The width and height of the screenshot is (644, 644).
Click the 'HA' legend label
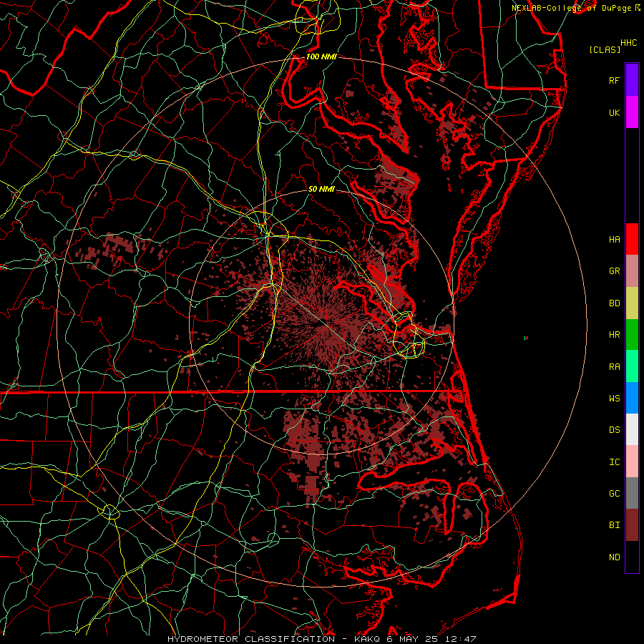click(x=614, y=239)
